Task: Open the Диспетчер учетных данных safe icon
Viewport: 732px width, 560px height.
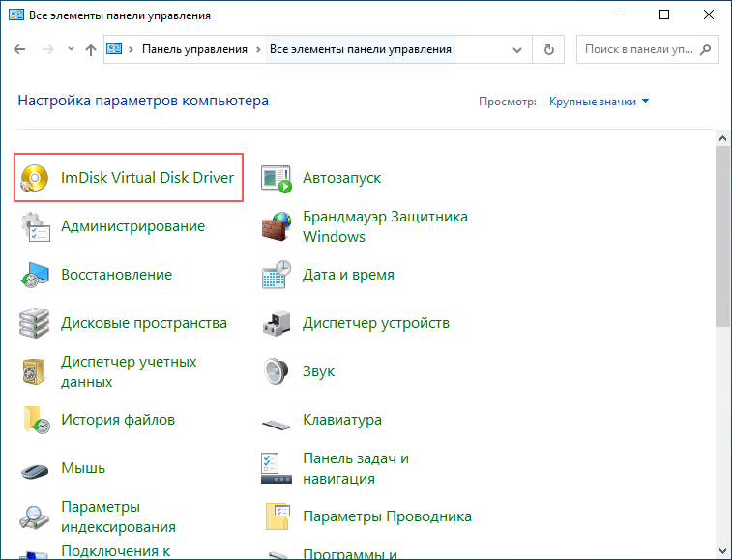Action: pyautogui.click(x=35, y=371)
